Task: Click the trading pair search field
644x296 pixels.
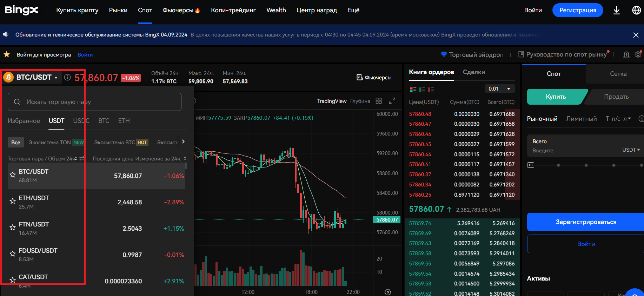Action: 94,102
